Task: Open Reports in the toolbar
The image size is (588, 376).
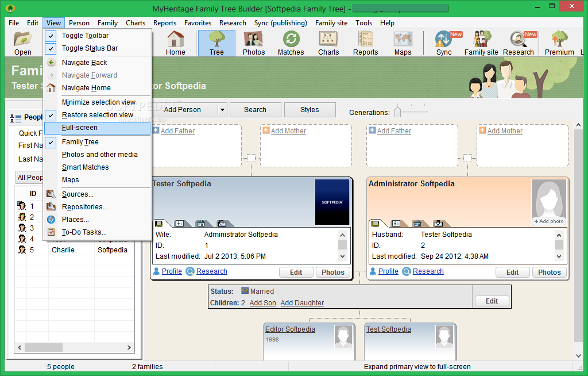Action: click(x=365, y=43)
